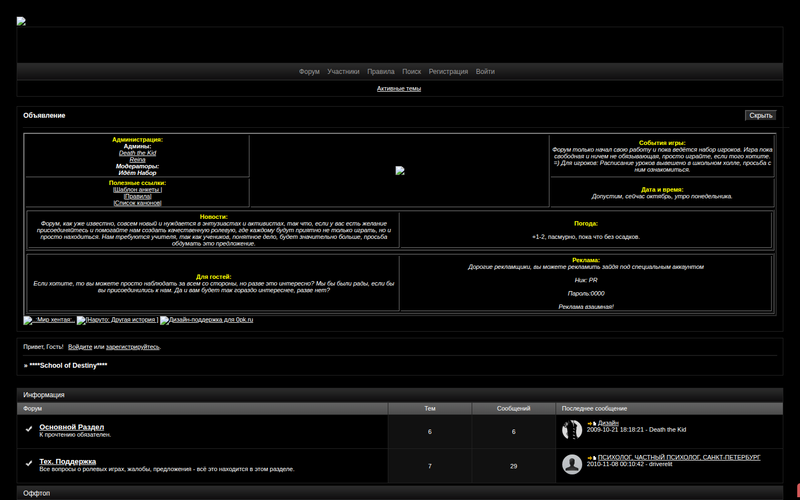800x500 pixels.
Task: Open the Регистрация page
Action: (x=448, y=72)
